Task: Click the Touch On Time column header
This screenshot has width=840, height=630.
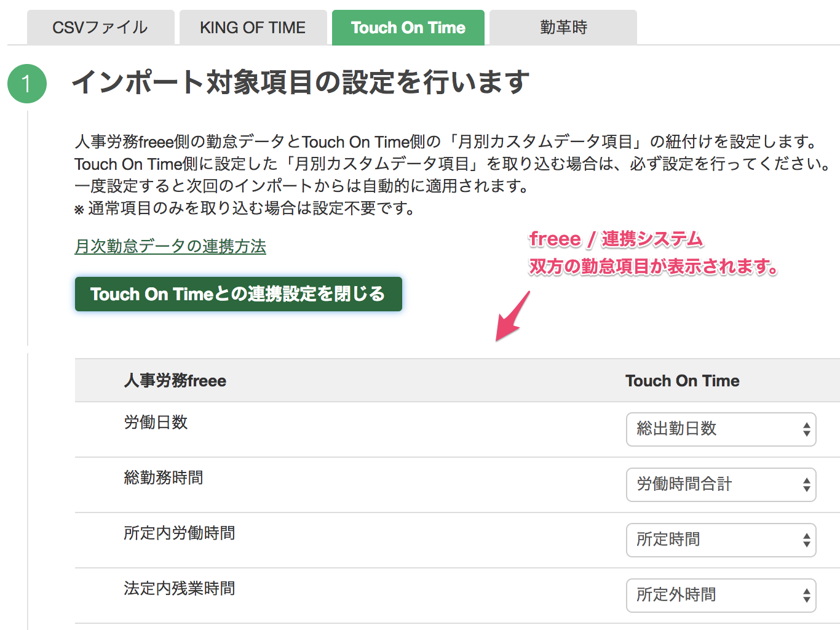Action: (682, 381)
